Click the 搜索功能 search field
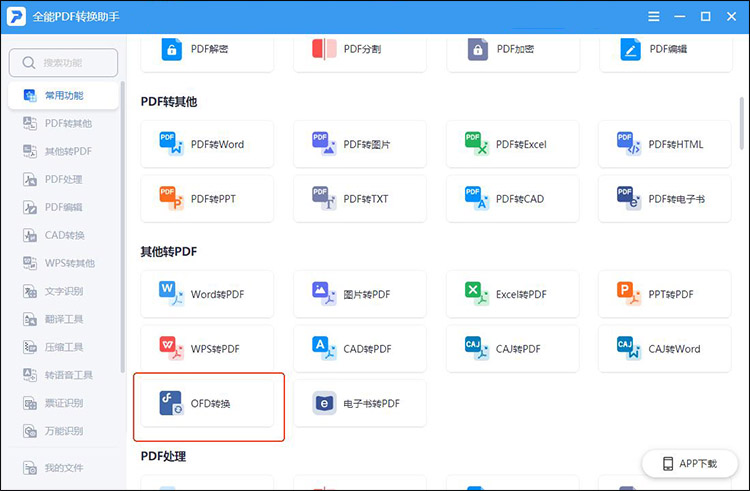Screen dimensions: 750x491 coord(63,63)
